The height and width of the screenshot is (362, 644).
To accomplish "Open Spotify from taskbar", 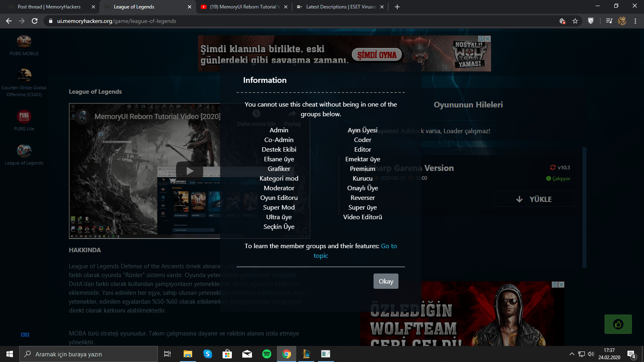I will [x=267, y=354].
